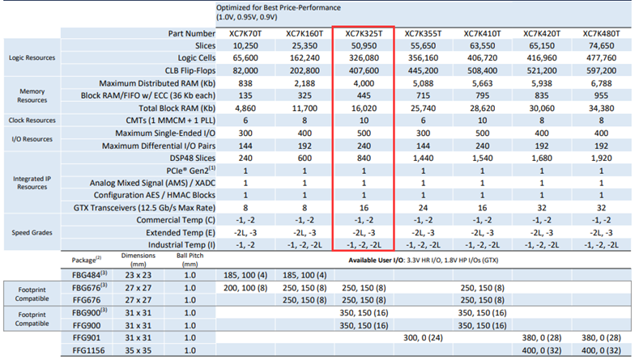Click the Logic Cells row label
Image resolution: width=639 pixels, height=364 pixels.
(x=197, y=57)
